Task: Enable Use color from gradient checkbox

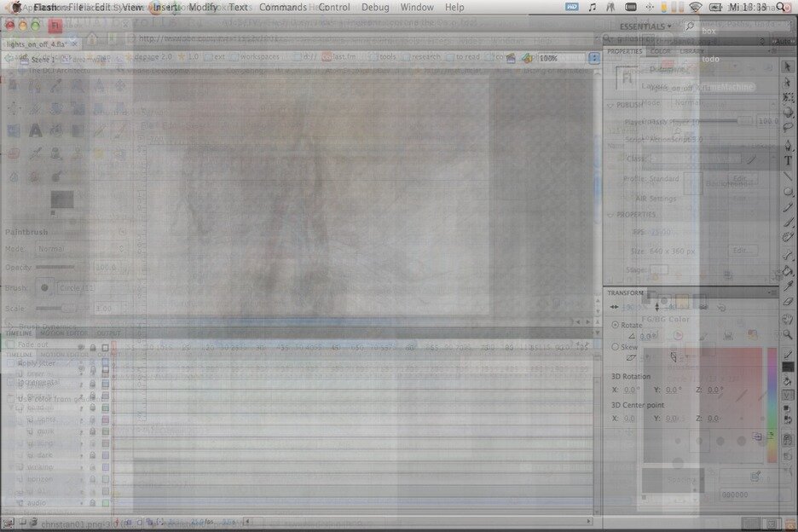Action: (11, 399)
